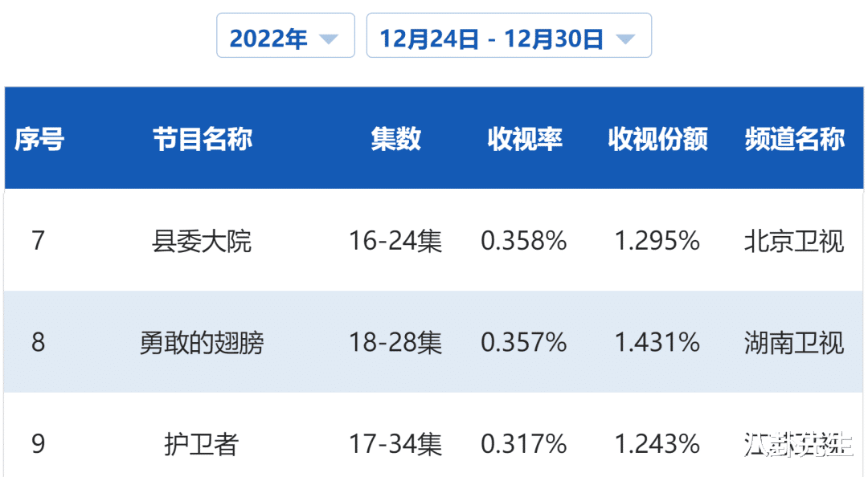Select the 节目名称 header cell

(203, 139)
